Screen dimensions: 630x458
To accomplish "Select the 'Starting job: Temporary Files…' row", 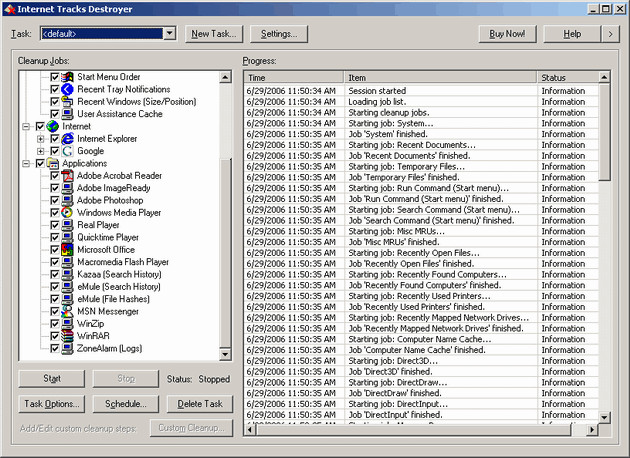I will (x=421, y=166).
